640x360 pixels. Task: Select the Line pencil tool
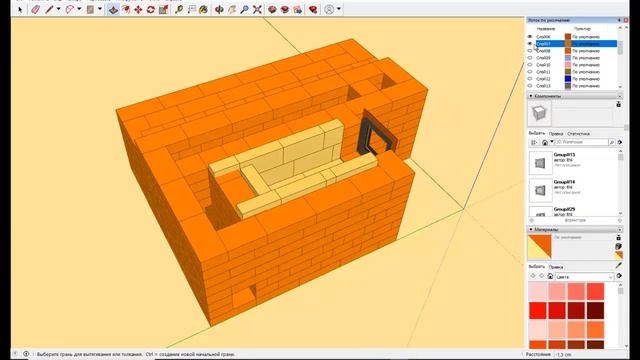tap(49, 9)
